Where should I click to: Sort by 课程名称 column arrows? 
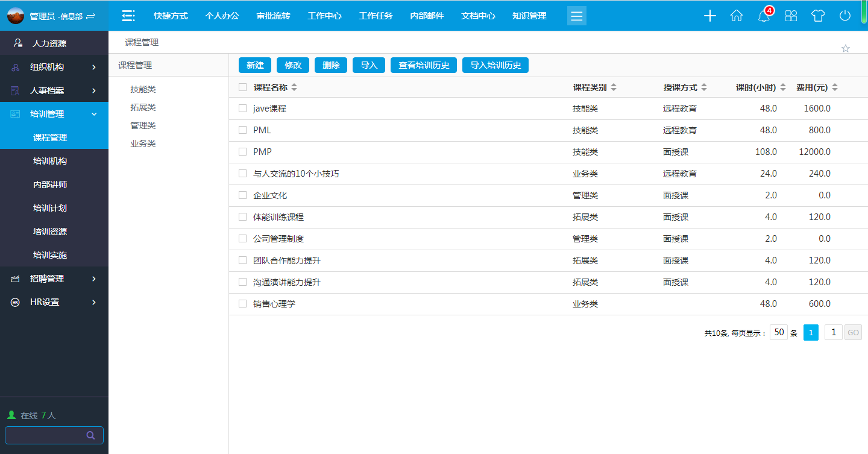tap(294, 87)
